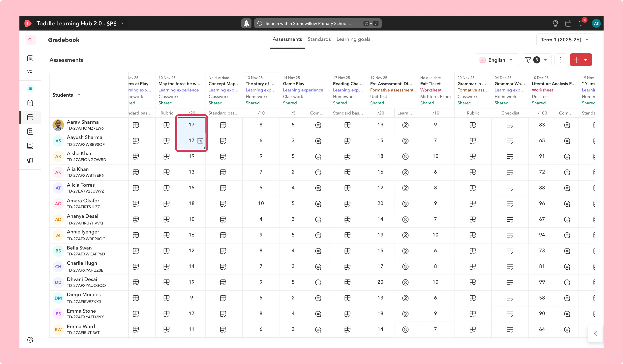Click the red plus add button
The height and width of the screenshot is (364, 623).
pyautogui.click(x=576, y=60)
